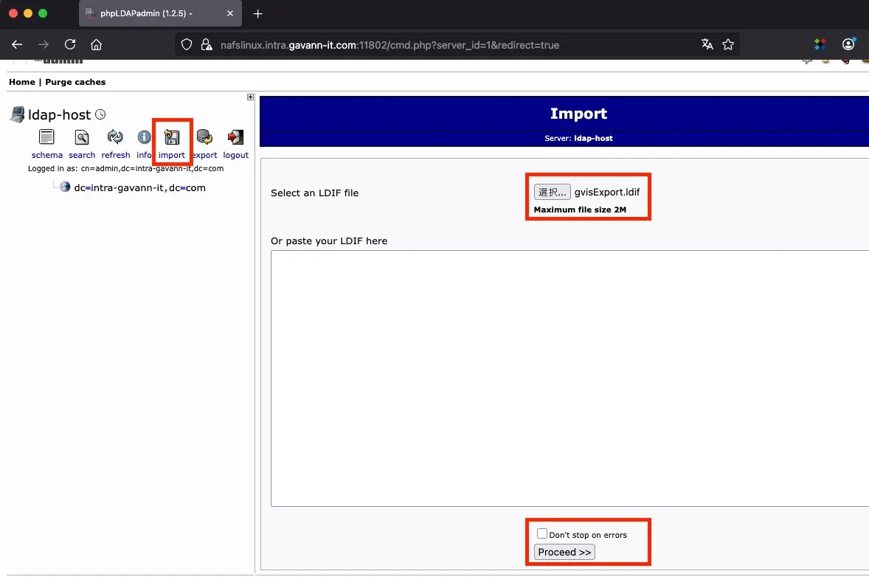Focus the paste LDIF text area
Viewport: 869px width, 588px height.
pyautogui.click(x=568, y=378)
